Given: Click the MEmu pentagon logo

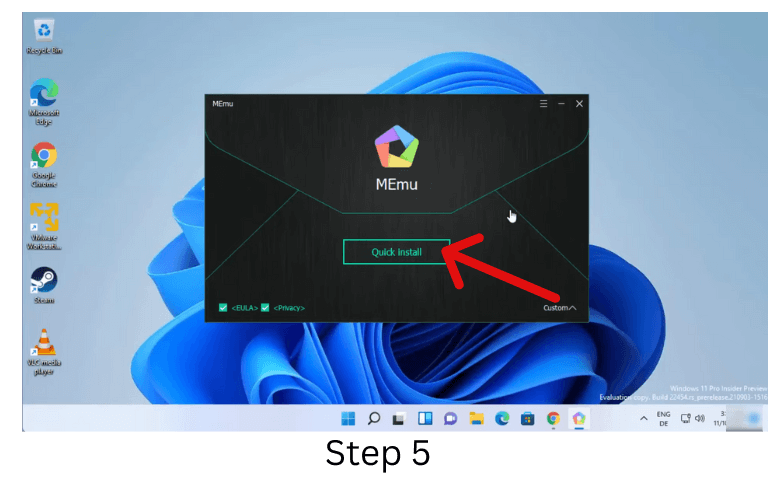Looking at the screenshot, I should [x=397, y=146].
